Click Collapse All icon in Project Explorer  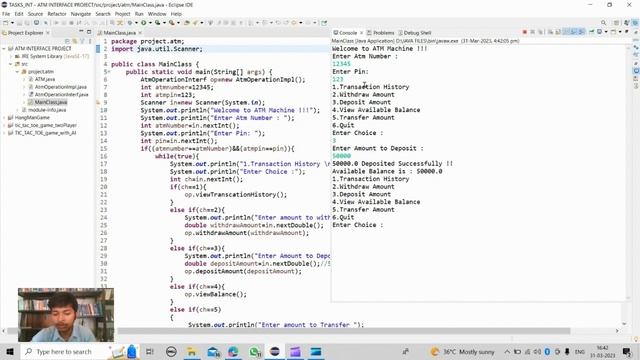(67, 41)
